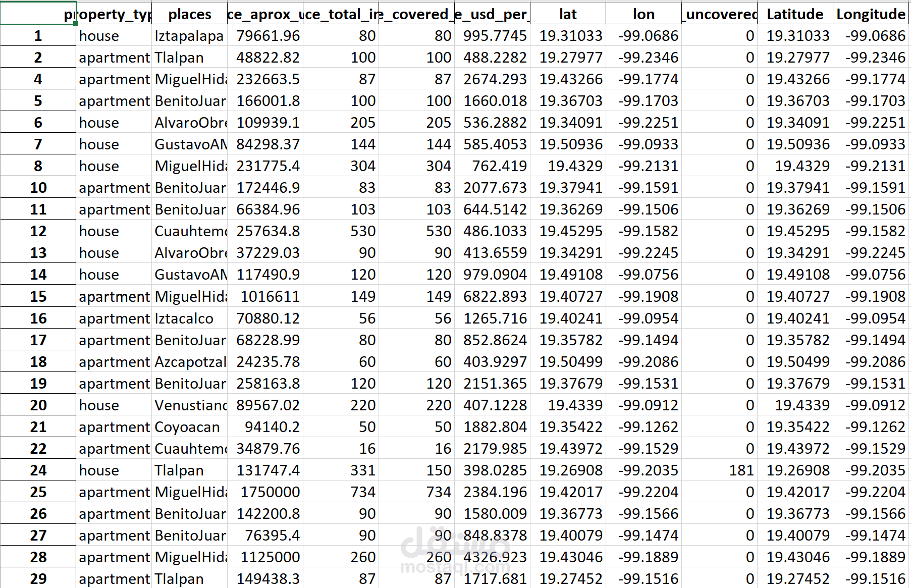This screenshot has width=911, height=588.
Task: Select price cell 68228.99
Action: [265, 340]
